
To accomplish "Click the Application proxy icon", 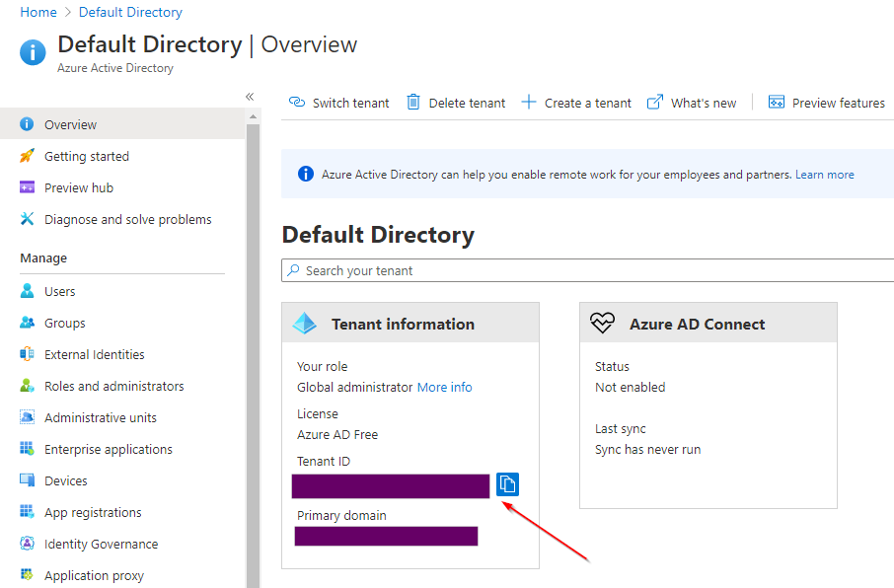I will (27, 574).
